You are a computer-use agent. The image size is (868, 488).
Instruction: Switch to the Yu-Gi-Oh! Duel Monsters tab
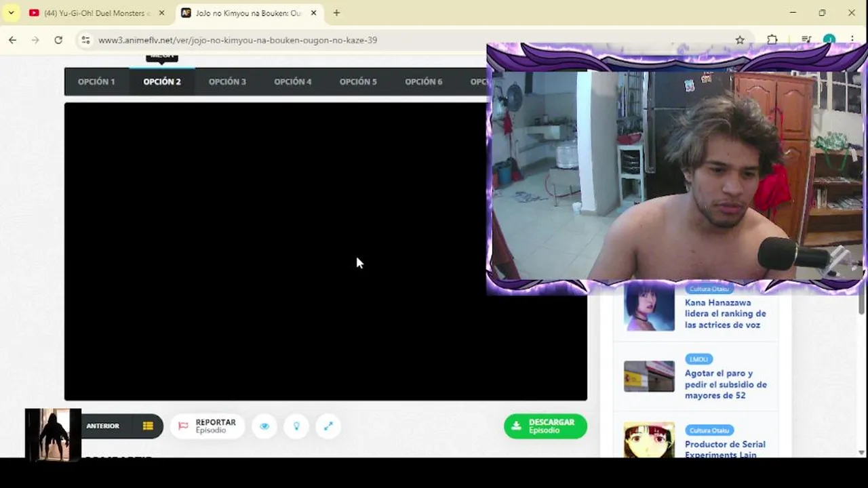pos(96,13)
